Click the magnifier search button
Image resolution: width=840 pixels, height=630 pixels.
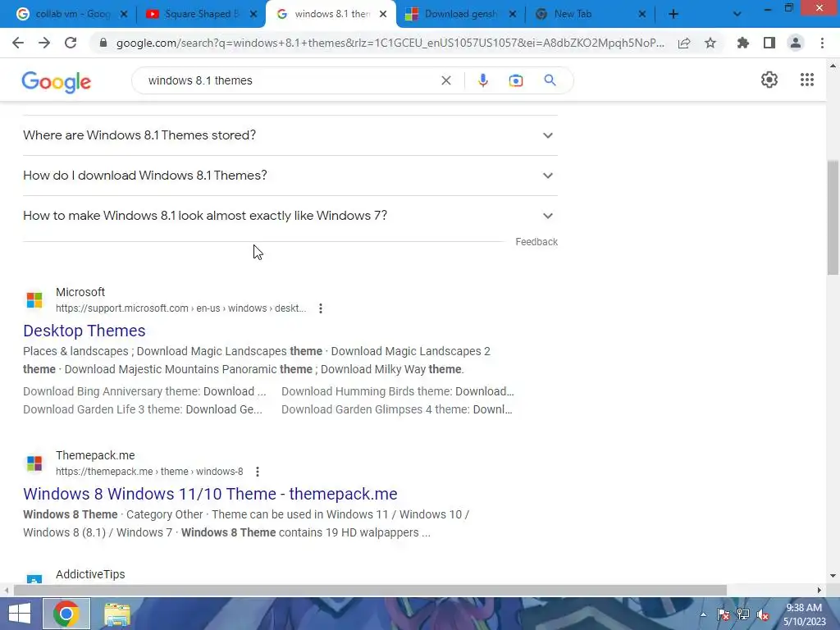click(550, 80)
